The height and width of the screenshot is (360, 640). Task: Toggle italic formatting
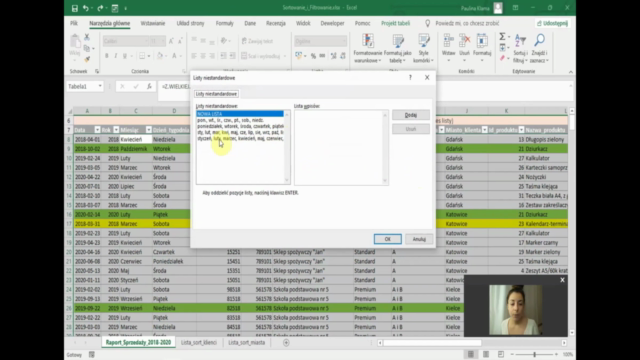tap(116, 56)
